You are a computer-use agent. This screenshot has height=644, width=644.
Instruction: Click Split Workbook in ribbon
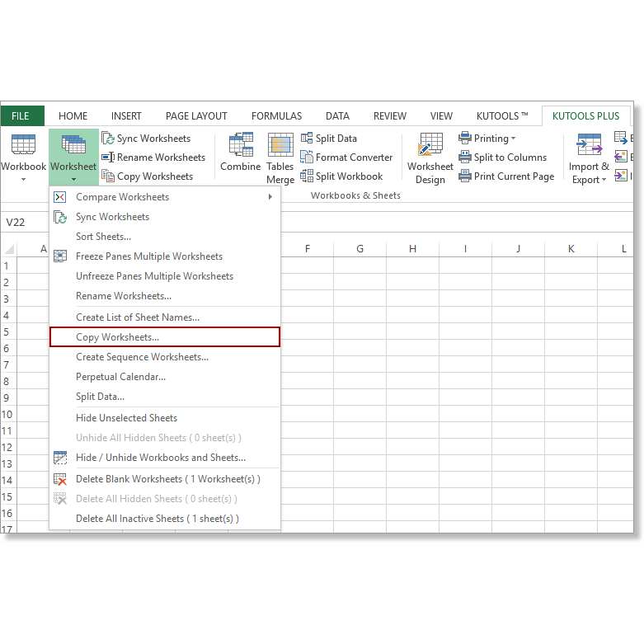(341, 176)
